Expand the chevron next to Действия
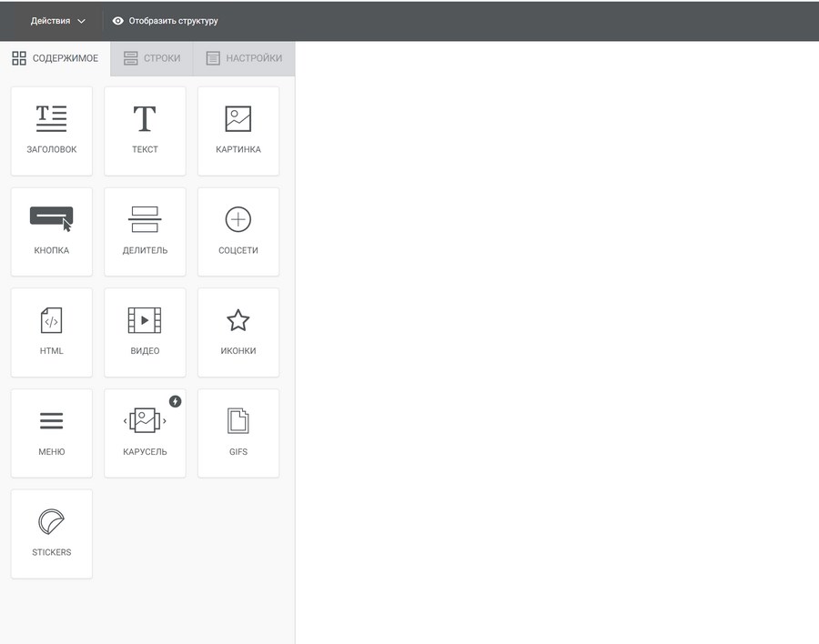This screenshot has height=644, width=819. 82,22
